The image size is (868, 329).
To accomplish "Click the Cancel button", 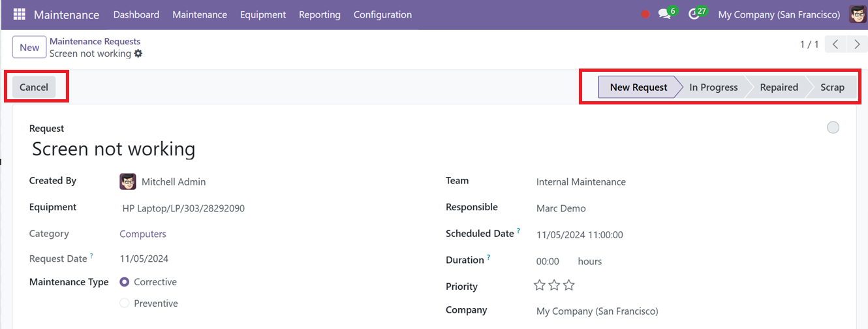I will [34, 87].
